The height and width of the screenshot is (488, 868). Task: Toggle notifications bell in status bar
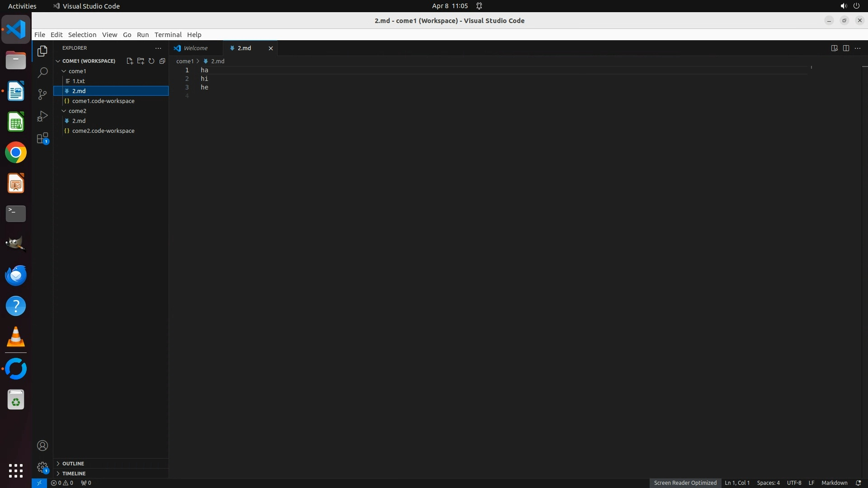[x=858, y=483]
